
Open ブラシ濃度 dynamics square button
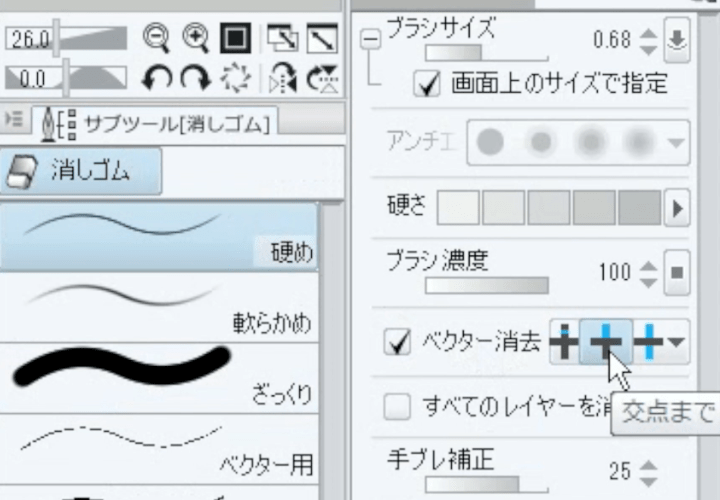coord(677,273)
